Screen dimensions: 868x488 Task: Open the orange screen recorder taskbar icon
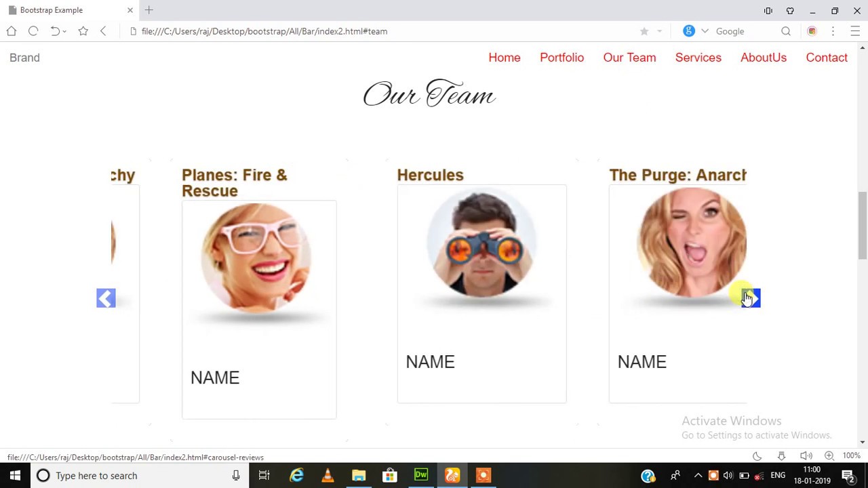(x=484, y=476)
